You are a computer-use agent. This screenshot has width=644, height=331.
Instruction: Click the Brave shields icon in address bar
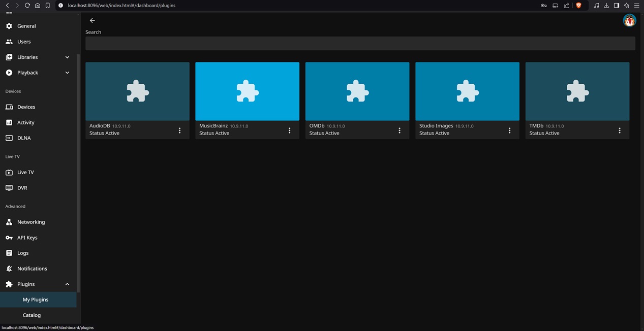578,6
